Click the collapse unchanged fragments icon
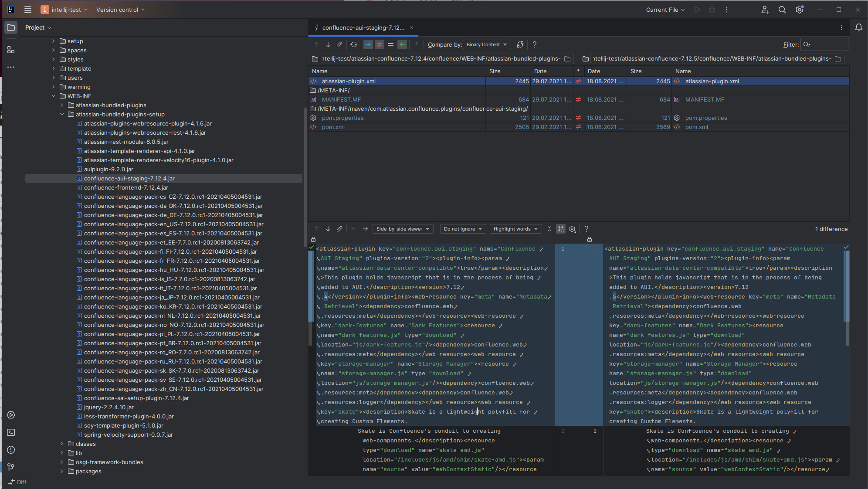 [549, 229]
